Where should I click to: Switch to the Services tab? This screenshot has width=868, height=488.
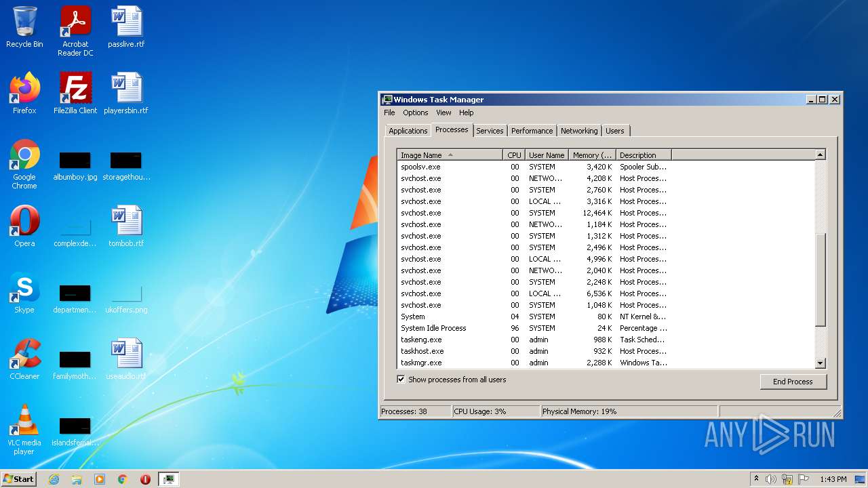click(x=490, y=131)
